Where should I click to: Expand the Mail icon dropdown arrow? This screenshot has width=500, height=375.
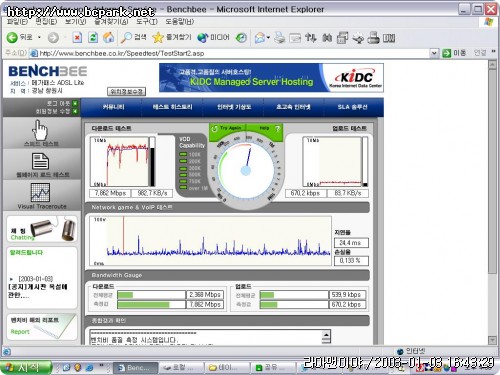(268, 38)
